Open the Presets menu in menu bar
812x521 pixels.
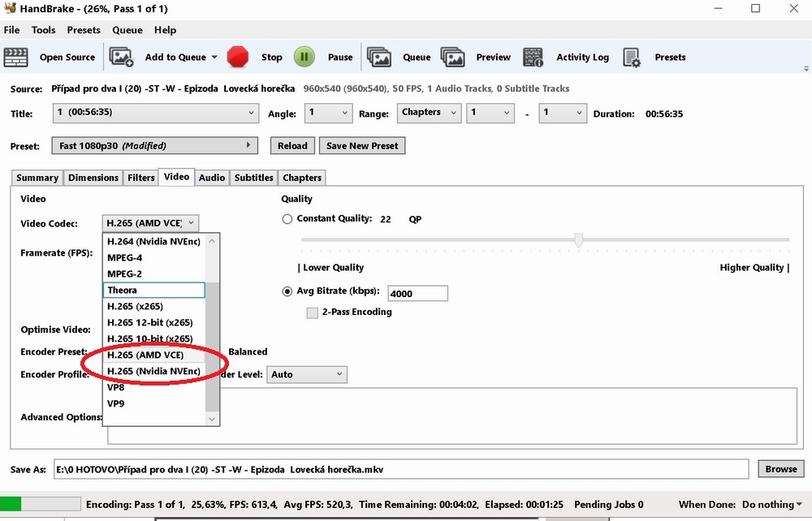[84, 30]
